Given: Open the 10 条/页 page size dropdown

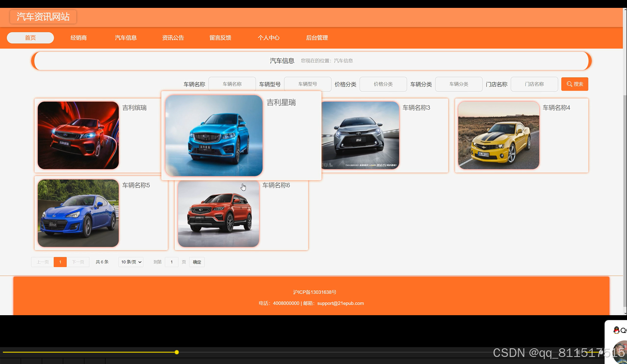Looking at the screenshot, I should pos(131,262).
